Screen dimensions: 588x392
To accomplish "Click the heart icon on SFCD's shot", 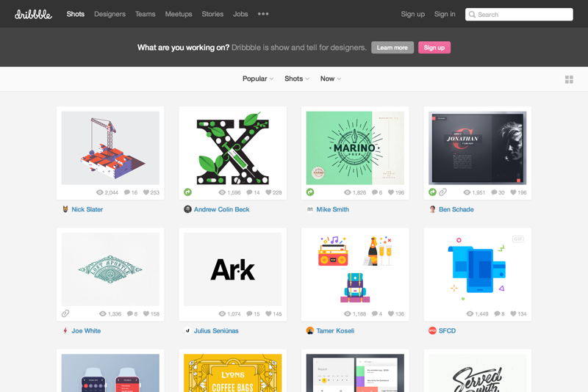I will coord(513,313).
